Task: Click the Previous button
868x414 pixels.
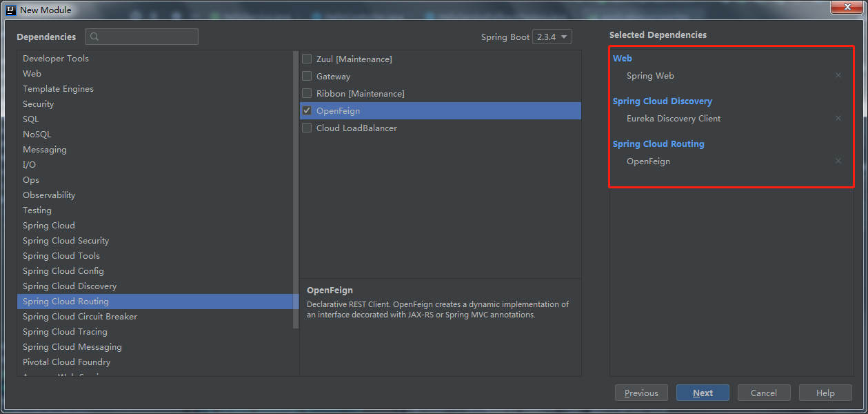Action: [641, 393]
